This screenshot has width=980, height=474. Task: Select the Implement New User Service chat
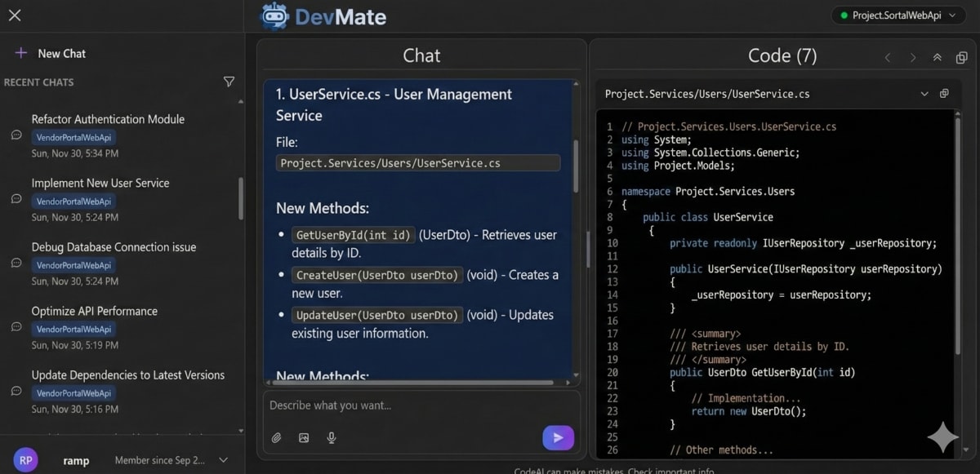tap(100, 183)
